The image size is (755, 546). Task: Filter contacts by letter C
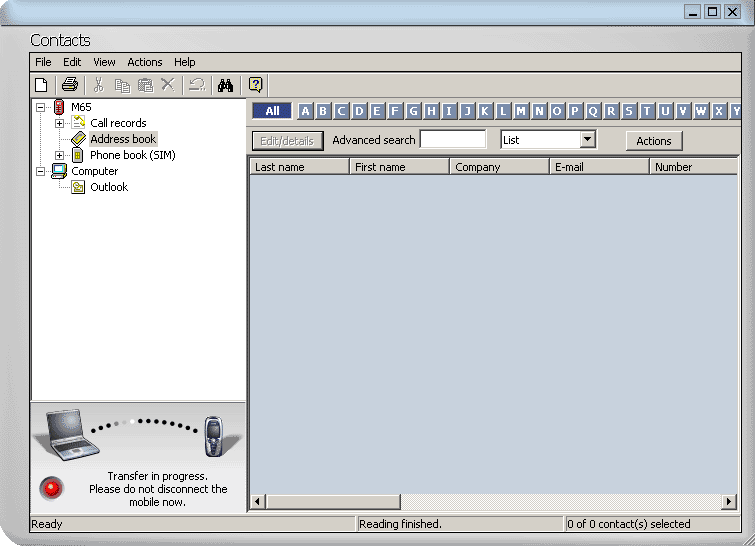341,111
